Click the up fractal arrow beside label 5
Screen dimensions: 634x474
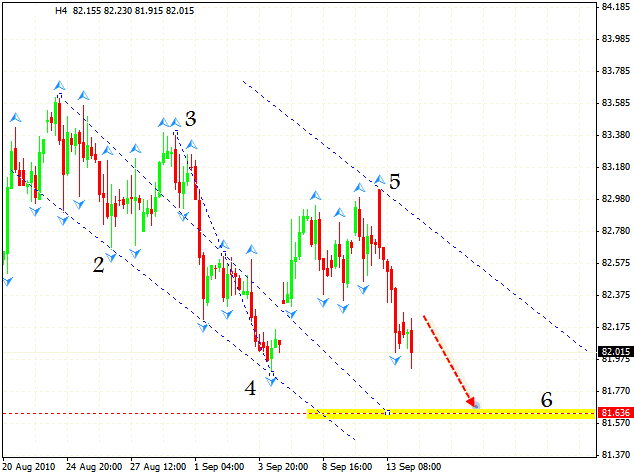coord(380,180)
